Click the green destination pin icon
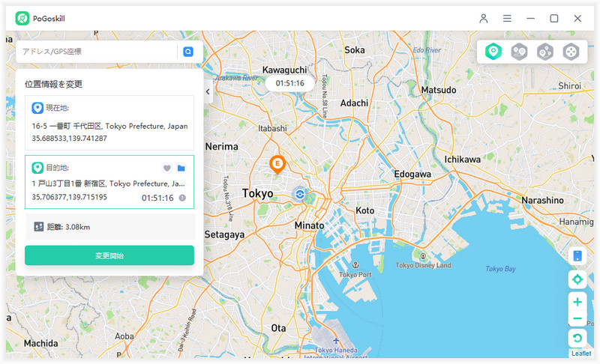 click(37, 168)
